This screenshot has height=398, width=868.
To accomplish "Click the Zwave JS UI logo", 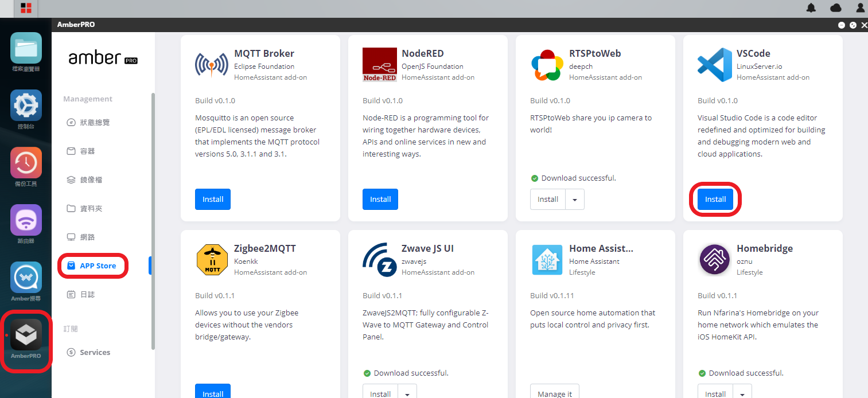I will [x=380, y=260].
